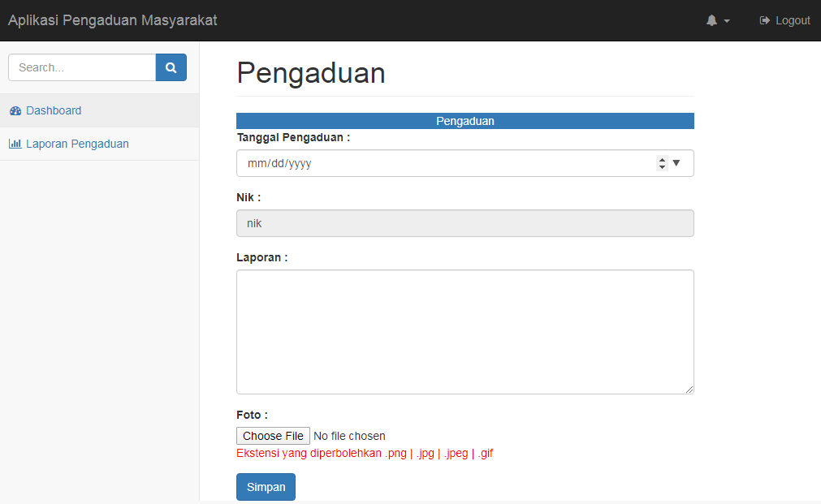Click inside the Search input box
The image size is (821, 504).
tap(81, 67)
